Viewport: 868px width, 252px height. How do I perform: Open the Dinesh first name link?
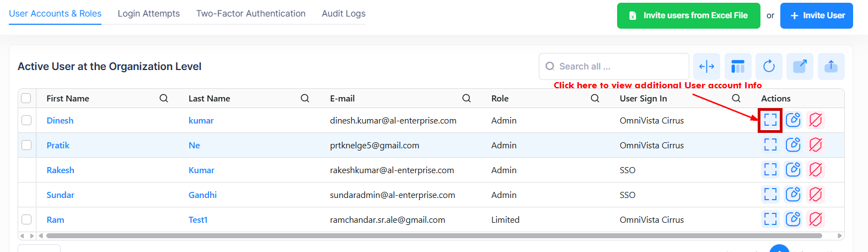pyautogui.click(x=60, y=120)
